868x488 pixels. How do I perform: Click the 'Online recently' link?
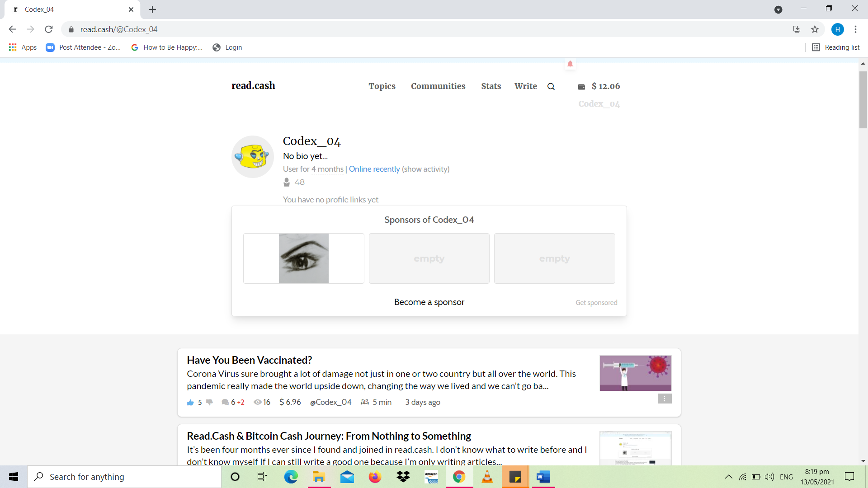coord(374,169)
